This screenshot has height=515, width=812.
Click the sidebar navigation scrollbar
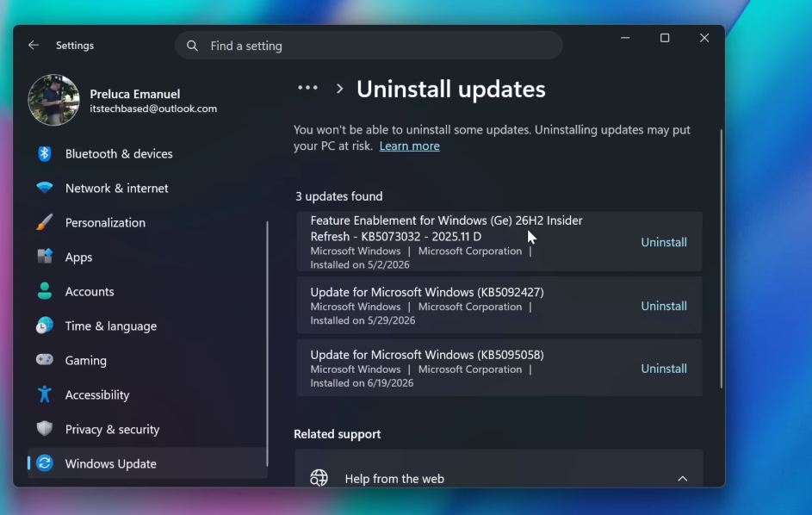[x=267, y=344]
